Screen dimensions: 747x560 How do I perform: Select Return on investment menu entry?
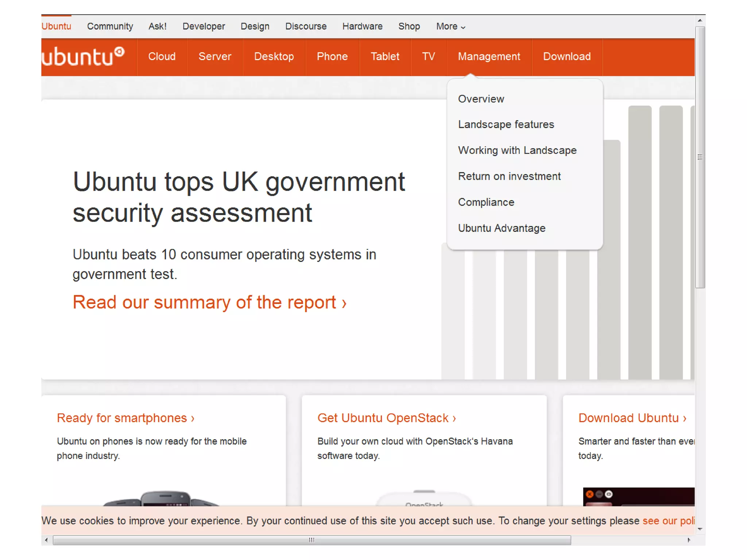(509, 176)
